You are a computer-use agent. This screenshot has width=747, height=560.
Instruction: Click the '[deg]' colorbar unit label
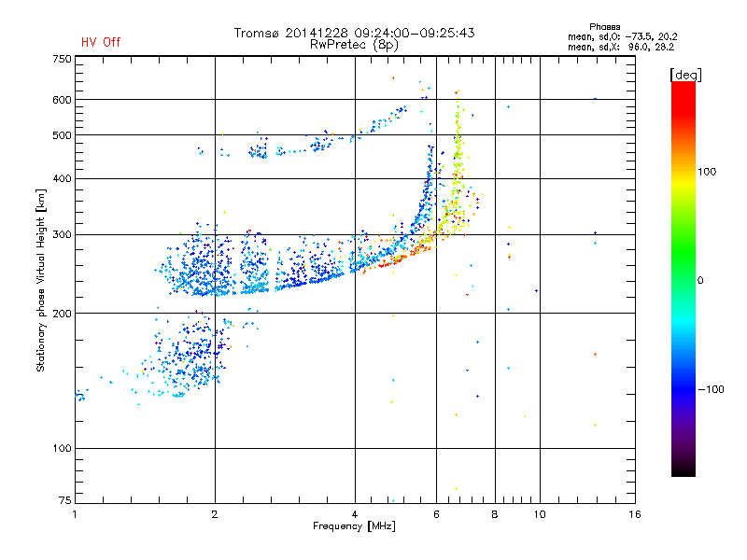(x=685, y=75)
